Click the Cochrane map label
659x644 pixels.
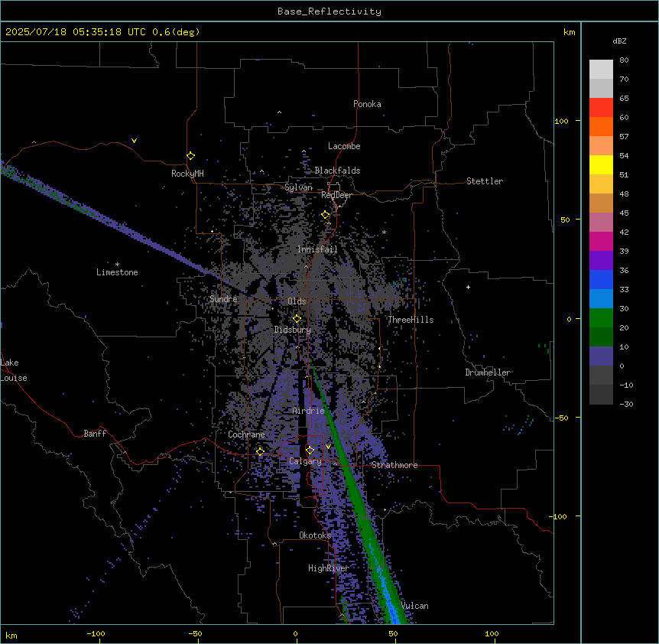[x=246, y=434]
